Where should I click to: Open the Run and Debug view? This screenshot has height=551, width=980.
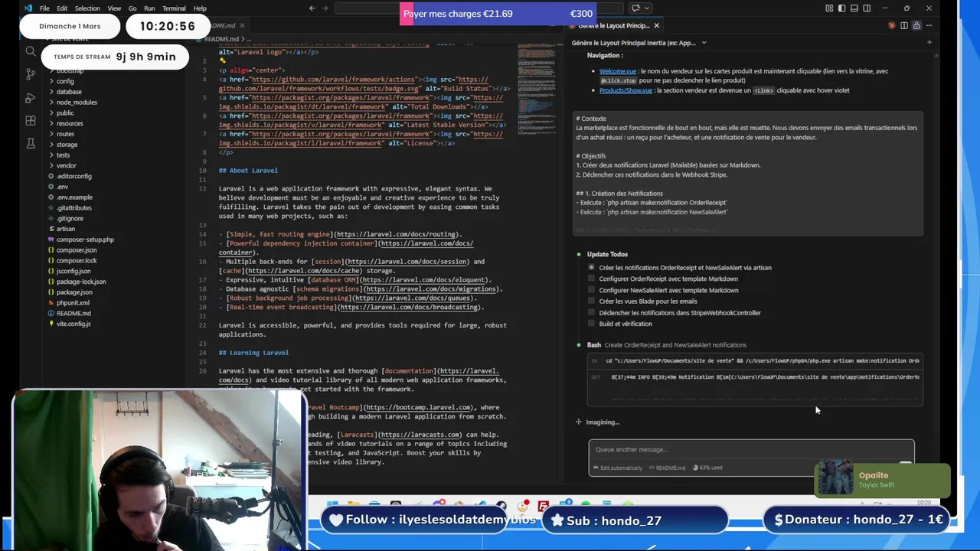pos(31,97)
